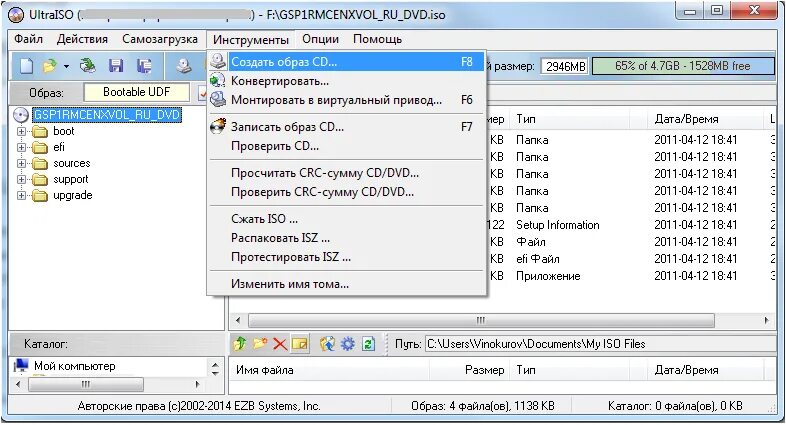Click the support folder icon in tree

[x=40, y=180]
